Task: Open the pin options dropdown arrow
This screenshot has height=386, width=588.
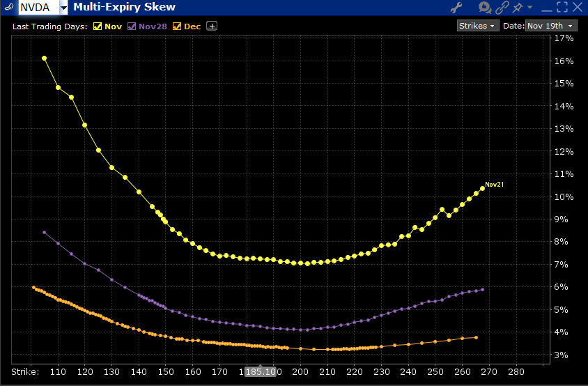Action: click(x=529, y=8)
